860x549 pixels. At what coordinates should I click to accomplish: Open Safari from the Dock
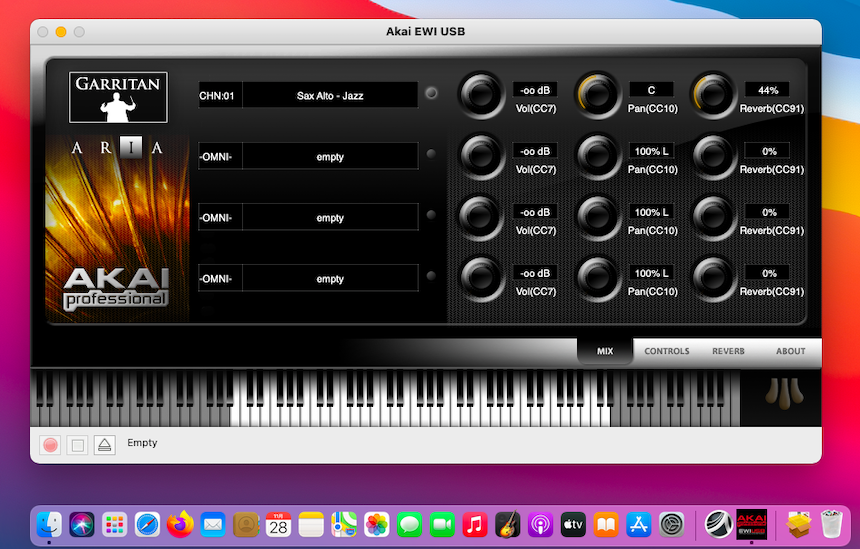(147, 524)
